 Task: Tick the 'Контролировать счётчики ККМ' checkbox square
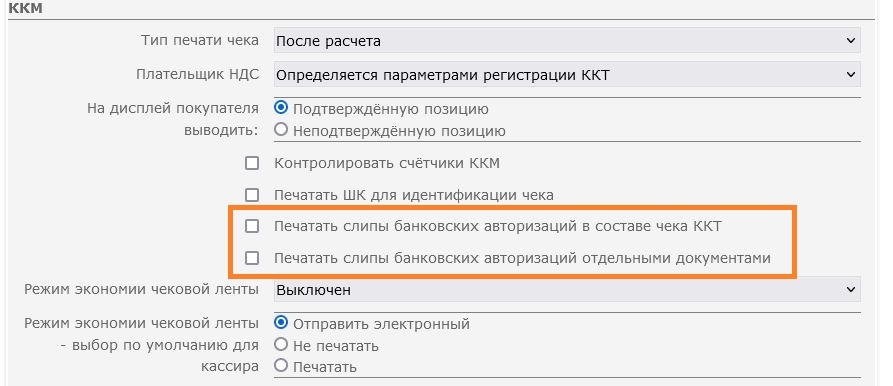252,164
